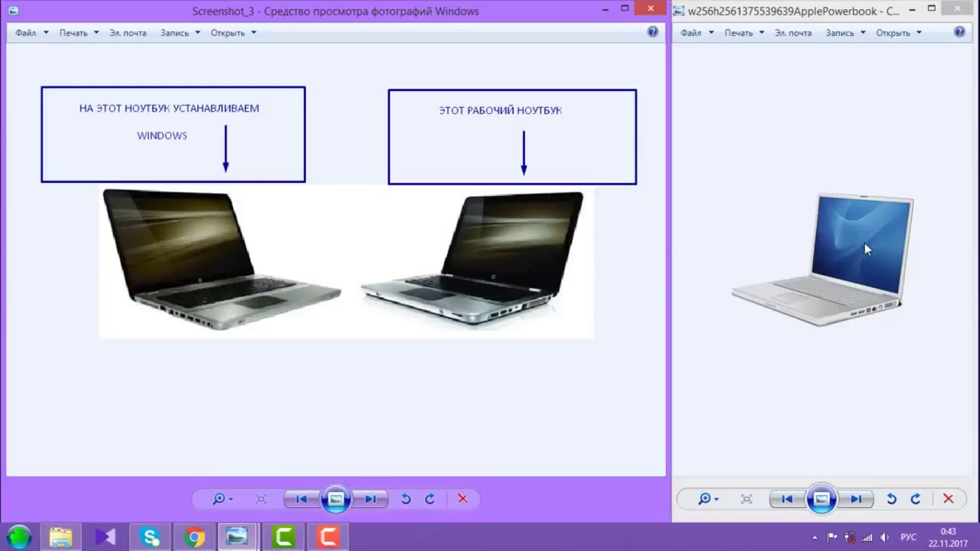Viewport: 980px width, 551px height.
Task: Go to previous photo in Screenshot_3 viewer
Action: point(301,499)
